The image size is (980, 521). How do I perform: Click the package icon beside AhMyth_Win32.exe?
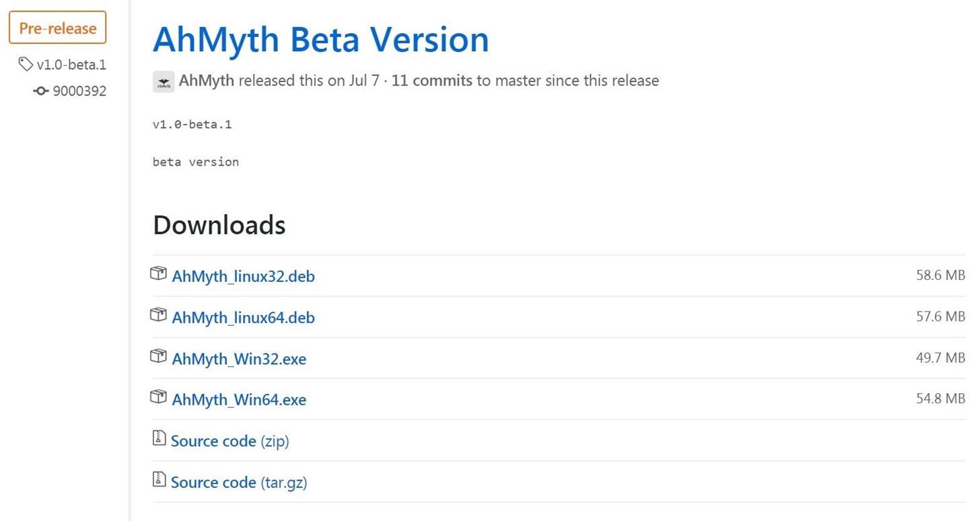[158, 355]
